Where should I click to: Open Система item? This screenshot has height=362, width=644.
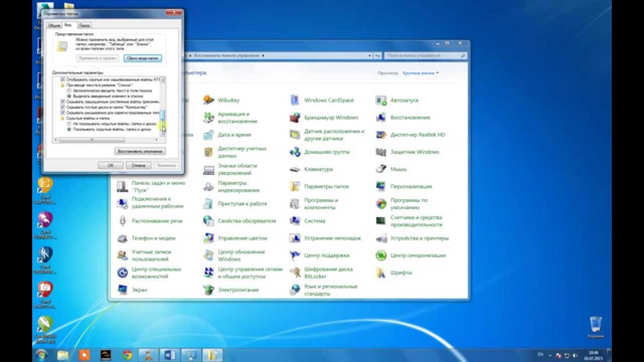pos(307,221)
